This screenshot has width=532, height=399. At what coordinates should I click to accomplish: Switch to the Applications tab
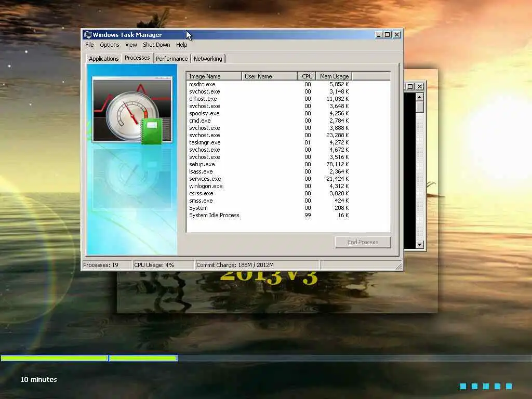click(x=103, y=59)
